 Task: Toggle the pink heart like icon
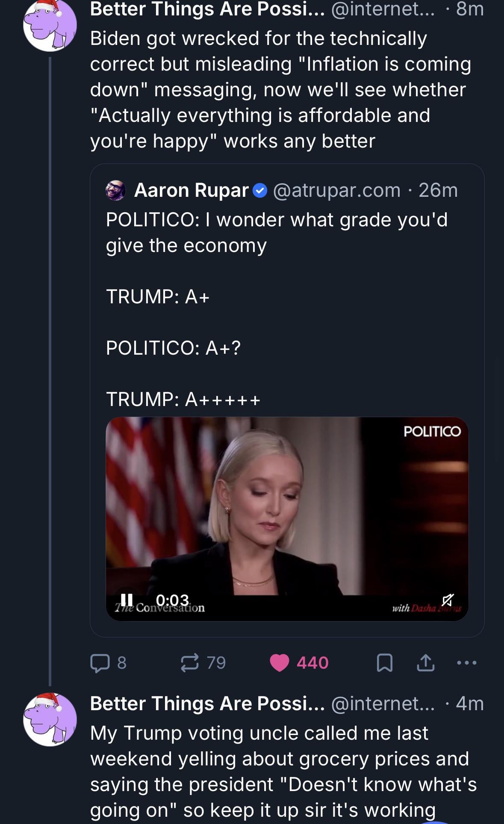click(x=280, y=663)
